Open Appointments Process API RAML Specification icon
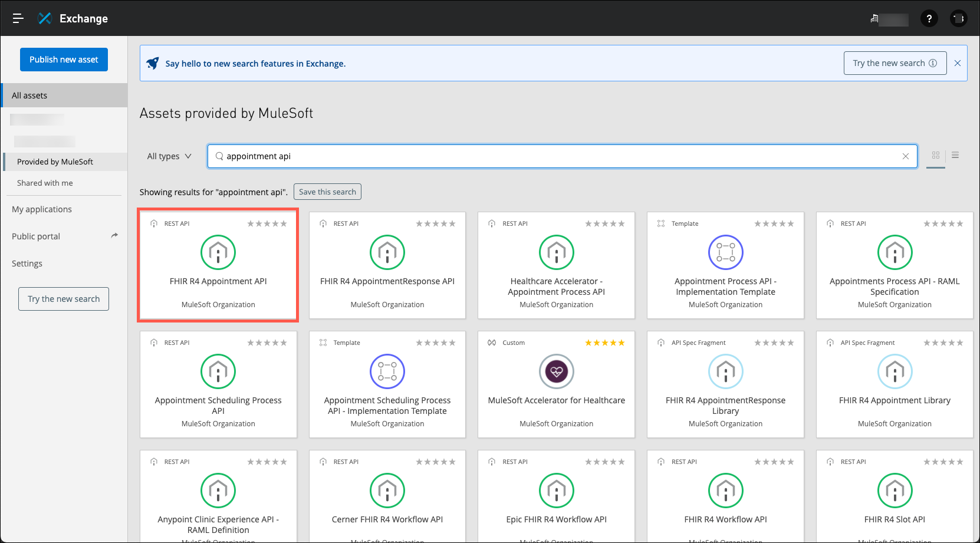The image size is (980, 543). pos(895,252)
